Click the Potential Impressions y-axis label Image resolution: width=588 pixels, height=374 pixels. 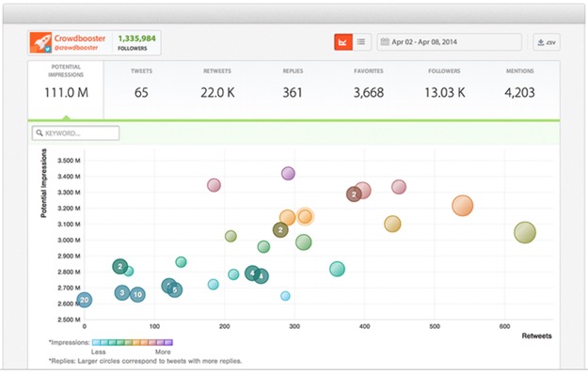pos(43,183)
